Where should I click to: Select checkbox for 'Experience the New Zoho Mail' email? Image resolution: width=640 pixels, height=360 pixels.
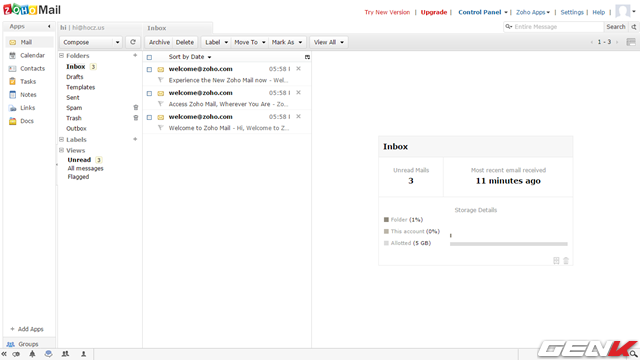tap(149, 69)
